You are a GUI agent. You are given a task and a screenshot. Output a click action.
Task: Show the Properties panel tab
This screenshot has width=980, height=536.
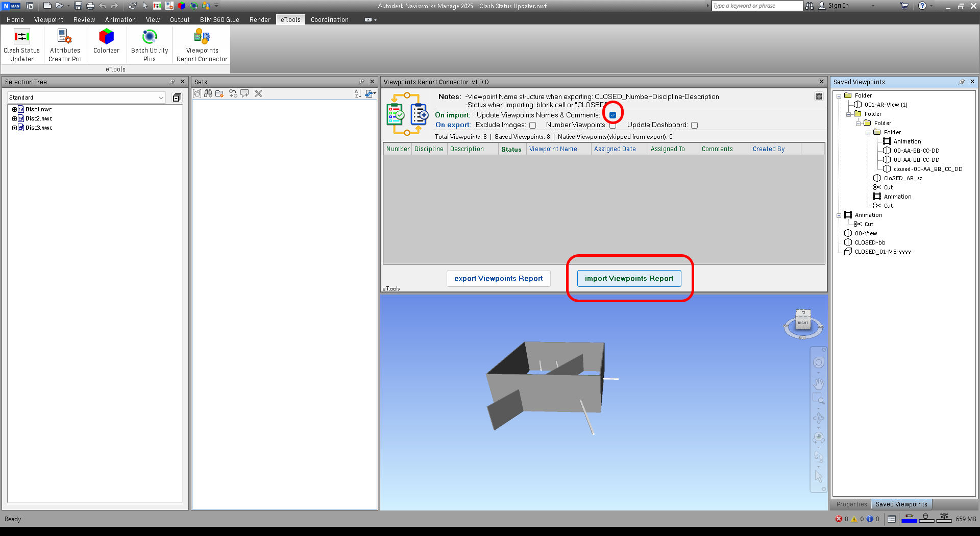pyautogui.click(x=851, y=504)
